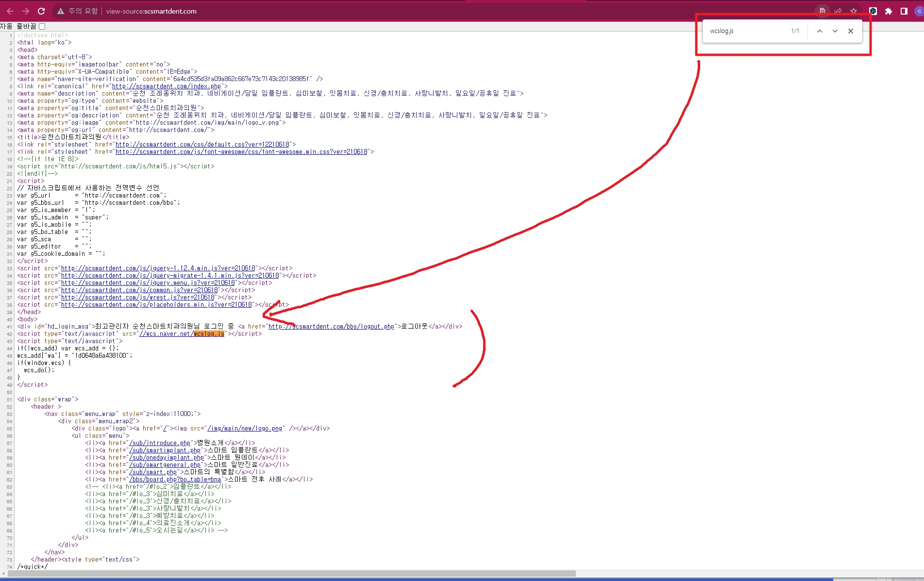
Task: Open the Extensions puzzle-piece menu
Action: pos(888,11)
